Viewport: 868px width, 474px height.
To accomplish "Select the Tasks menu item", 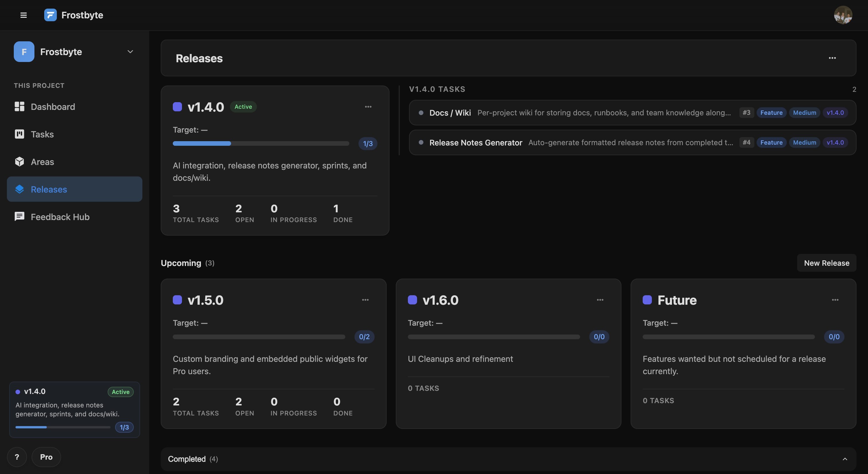I will [74, 134].
